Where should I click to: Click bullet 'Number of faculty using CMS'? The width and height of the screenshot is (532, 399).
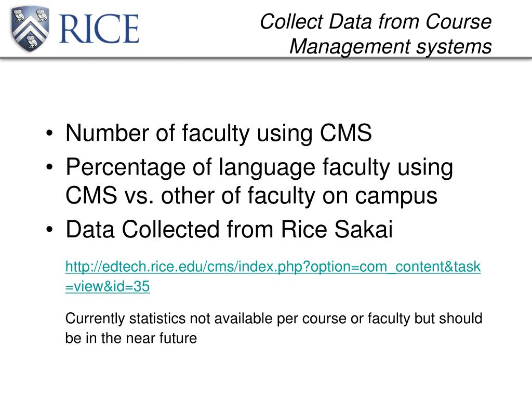[219, 132]
